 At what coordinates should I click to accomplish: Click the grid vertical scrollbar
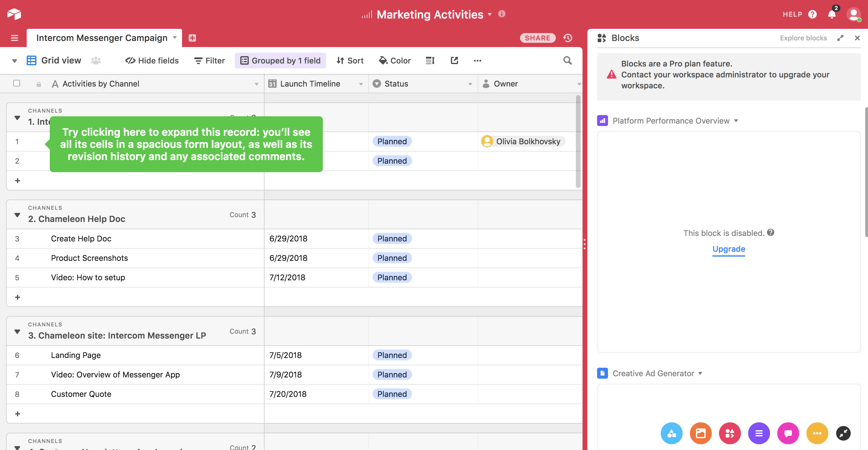[x=578, y=141]
